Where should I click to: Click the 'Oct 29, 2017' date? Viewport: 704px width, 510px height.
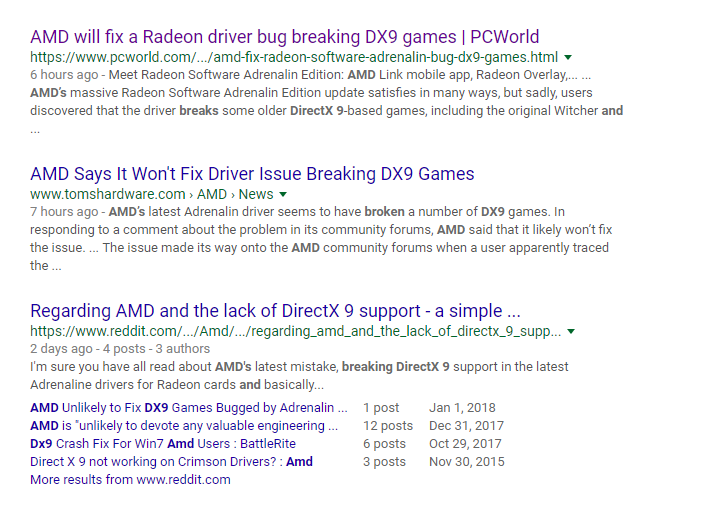pos(465,444)
